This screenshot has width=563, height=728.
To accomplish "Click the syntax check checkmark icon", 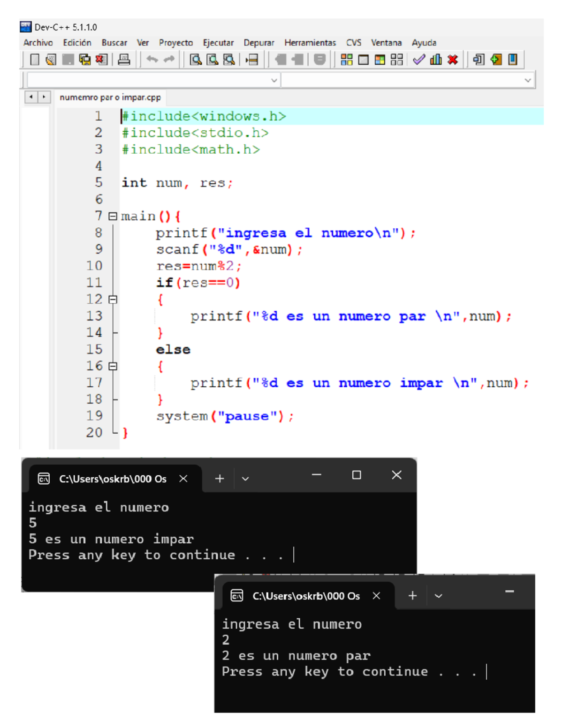I will (418, 60).
